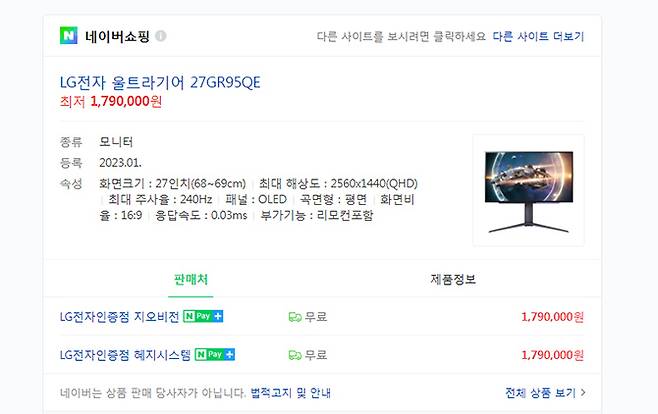Open seller LG전자인증점 헤지시스템
The width and height of the screenshot is (658, 414).
pyautogui.click(x=125, y=355)
